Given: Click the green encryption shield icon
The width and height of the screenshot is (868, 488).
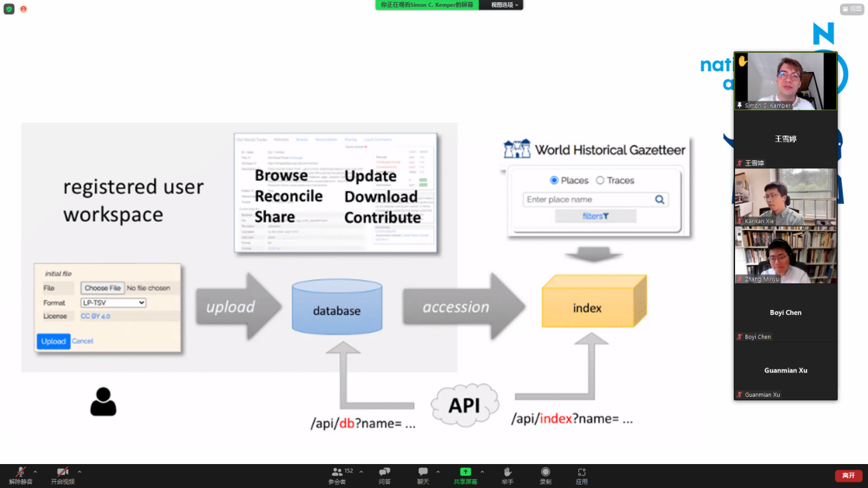Looking at the screenshot, I should point(9,9).
